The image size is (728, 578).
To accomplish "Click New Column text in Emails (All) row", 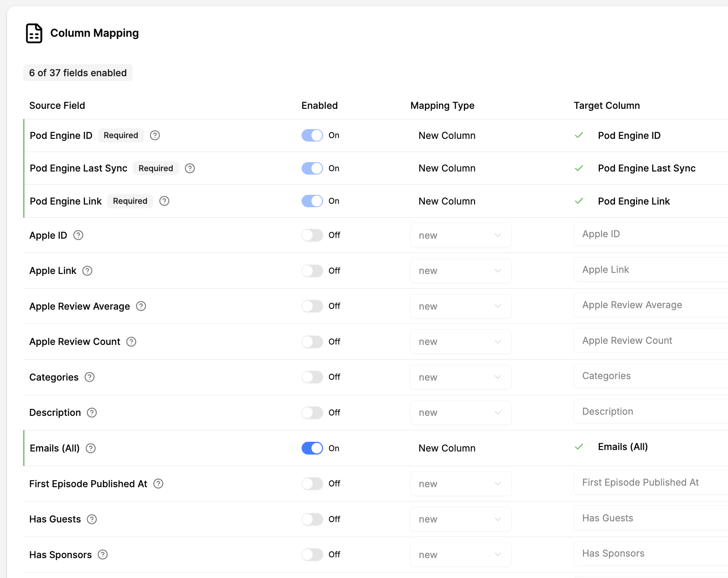I will [447, 448].
